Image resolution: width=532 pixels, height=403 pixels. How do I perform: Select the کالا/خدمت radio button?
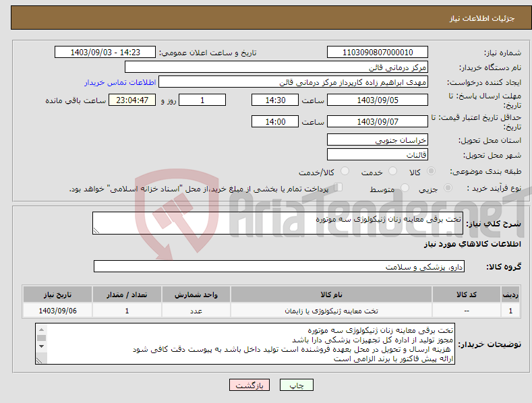(345, 171)
